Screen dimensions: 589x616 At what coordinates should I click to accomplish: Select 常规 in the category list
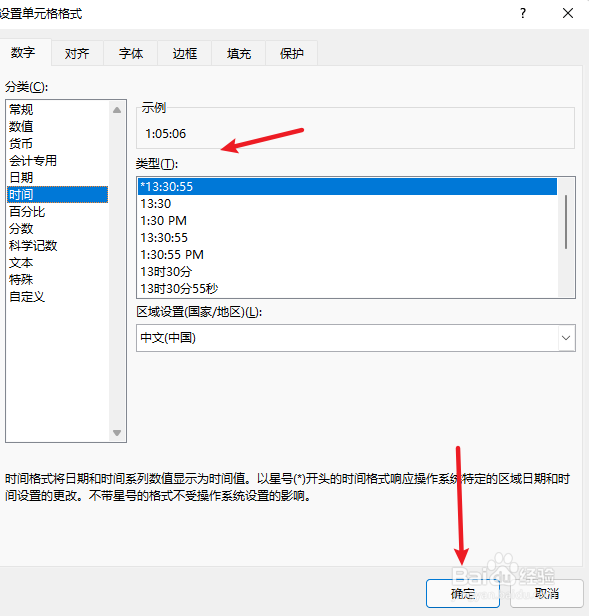[x=57, y=109]
